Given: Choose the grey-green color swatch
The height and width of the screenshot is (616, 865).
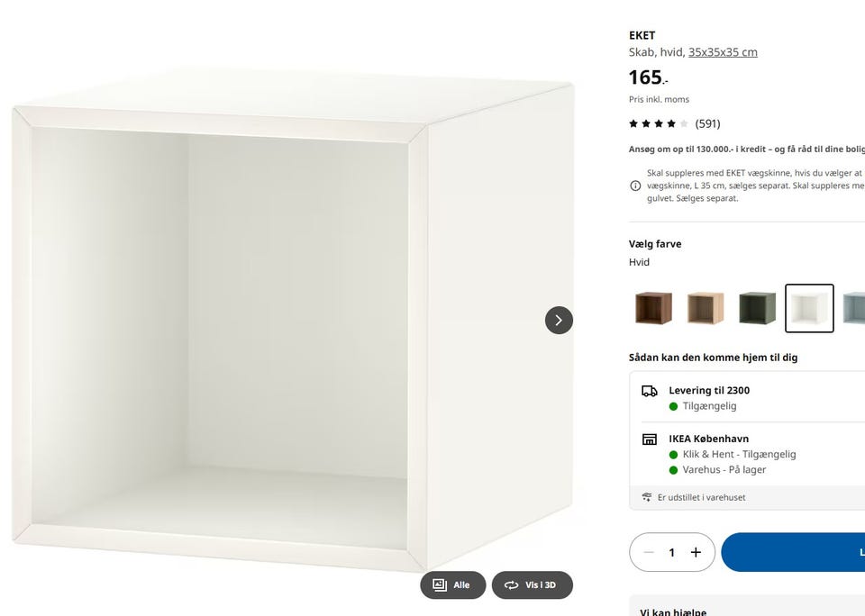Looking at the screenshot, I should click(758, 308).
